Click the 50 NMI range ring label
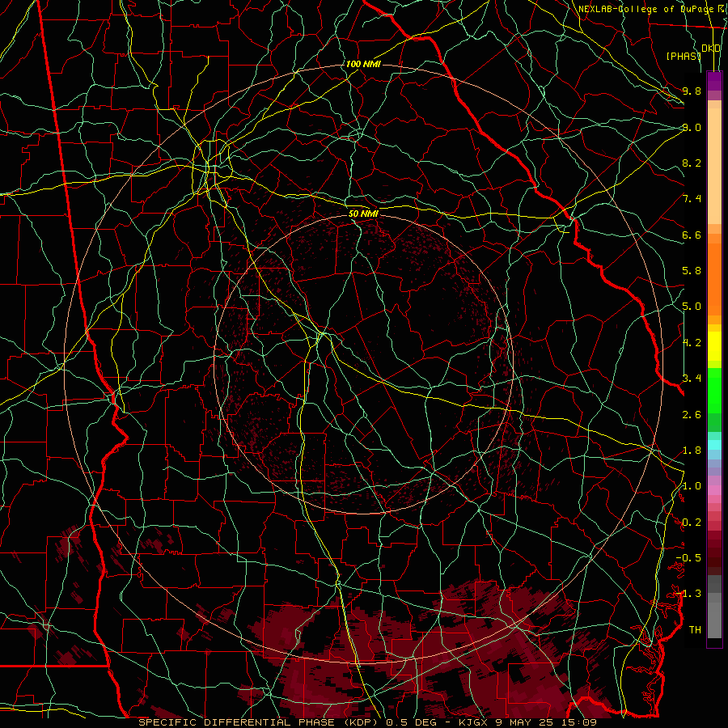The height and width of the screenshot is (728, 728). coord(363,214)
